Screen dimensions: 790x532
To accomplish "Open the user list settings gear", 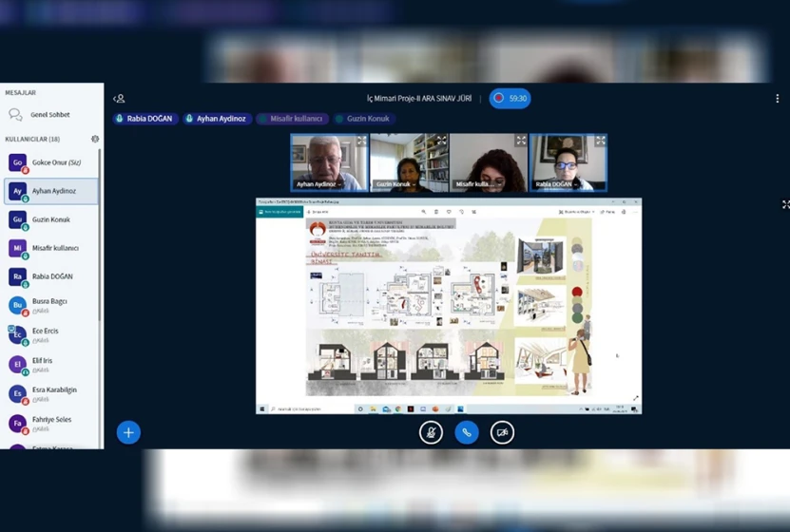I will tap(95, 139).
